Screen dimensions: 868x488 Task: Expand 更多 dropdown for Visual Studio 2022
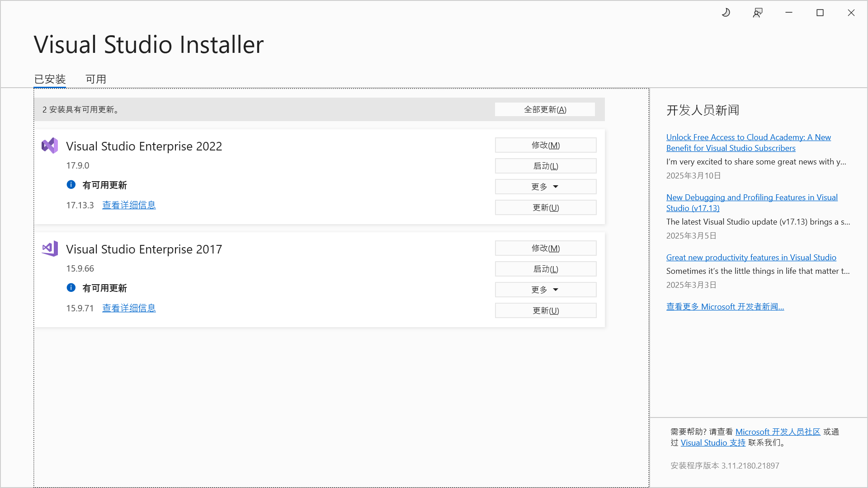pyautogui.click(x=545, y=187)
